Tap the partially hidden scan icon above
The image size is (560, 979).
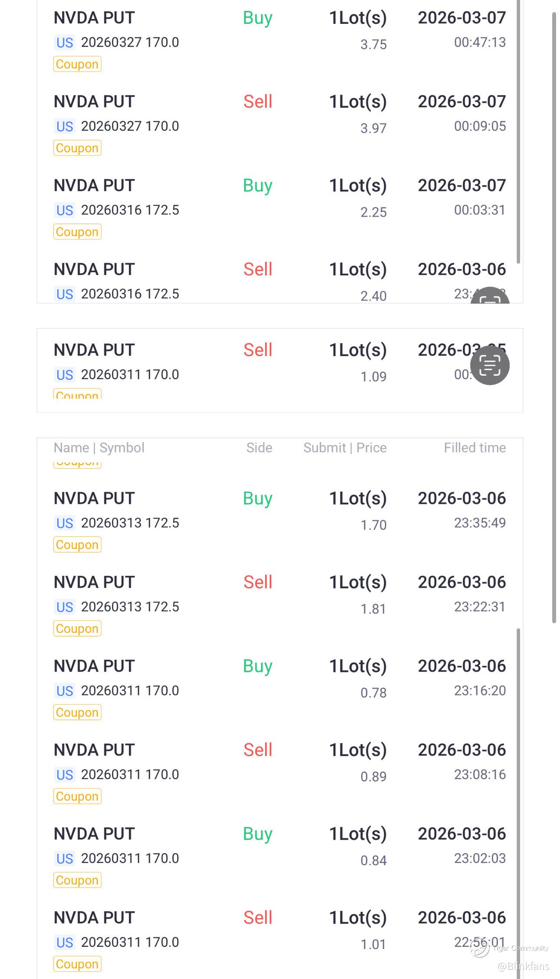coord(490,297)
